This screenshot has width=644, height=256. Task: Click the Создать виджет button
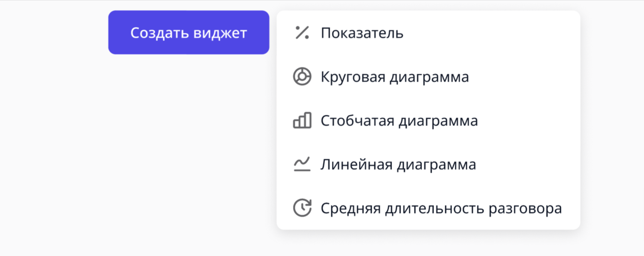[189, 33]
